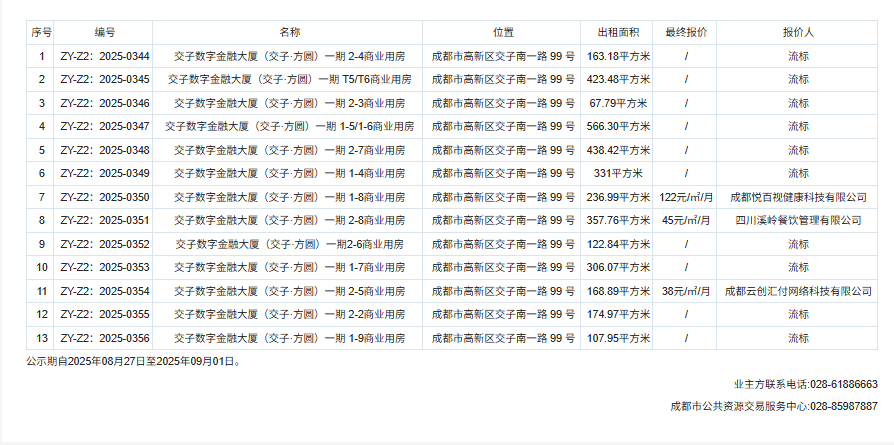
Task: Click the service center phone 028-85987887
Action: pyautogui.click(x=843, y=406)
